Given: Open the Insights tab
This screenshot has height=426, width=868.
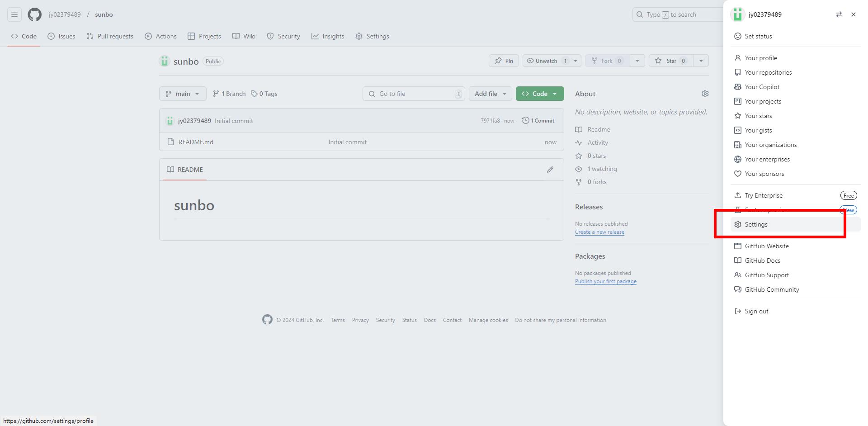Looking at the screenshot, I should (x=328, y=36).
